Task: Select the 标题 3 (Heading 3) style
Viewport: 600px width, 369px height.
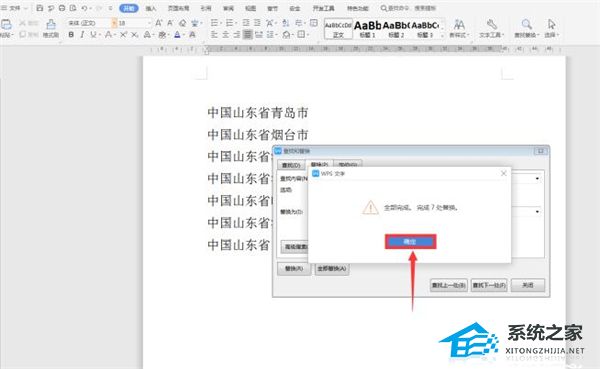Action: pos(425,28)
